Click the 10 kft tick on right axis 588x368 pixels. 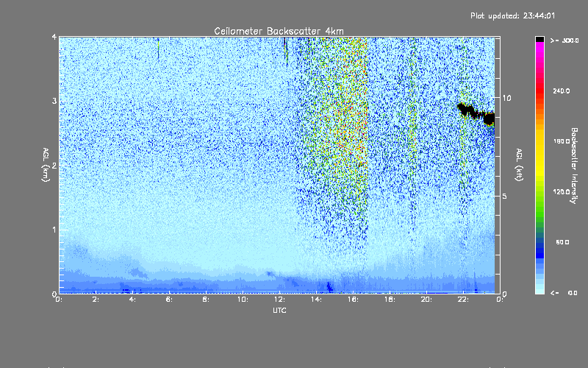click(x=506, y=98)
